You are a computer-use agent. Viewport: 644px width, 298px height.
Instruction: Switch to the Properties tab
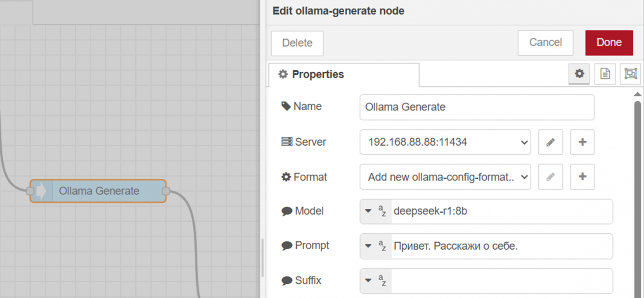point(318,74)
